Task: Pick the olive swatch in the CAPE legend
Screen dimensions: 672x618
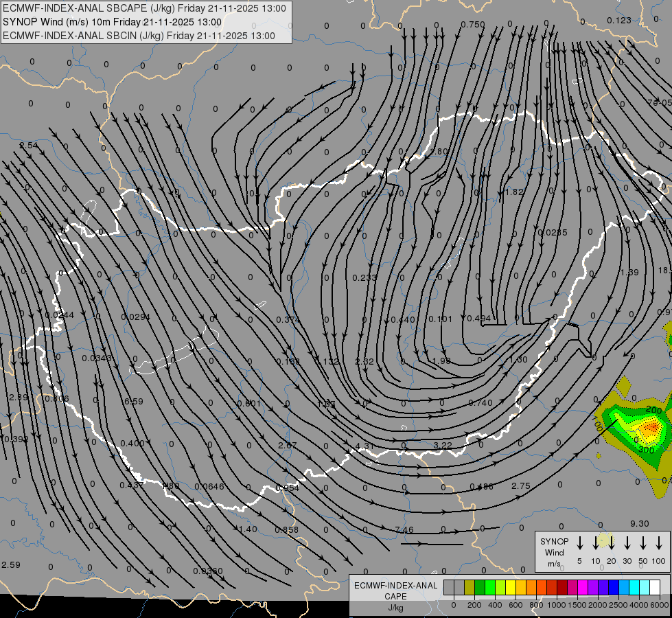Action: (x=470, y=587)
